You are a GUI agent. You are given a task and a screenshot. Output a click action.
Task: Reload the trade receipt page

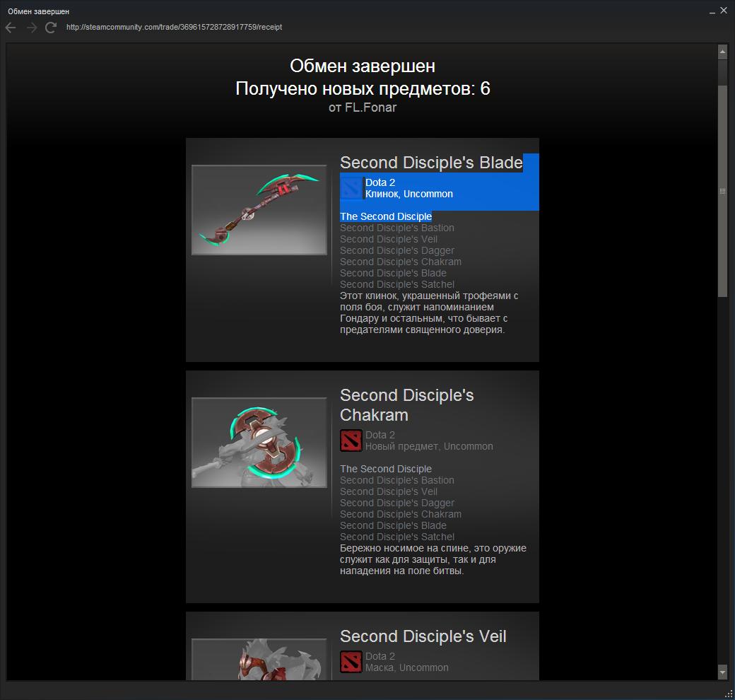(x=51, y=28)
